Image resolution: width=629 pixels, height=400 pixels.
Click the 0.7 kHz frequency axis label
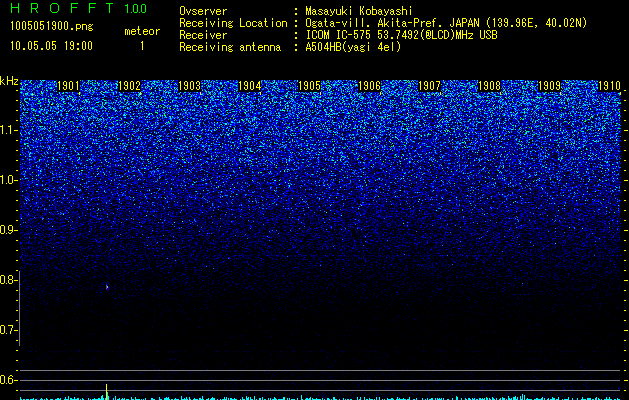click(x=8, y=330)
